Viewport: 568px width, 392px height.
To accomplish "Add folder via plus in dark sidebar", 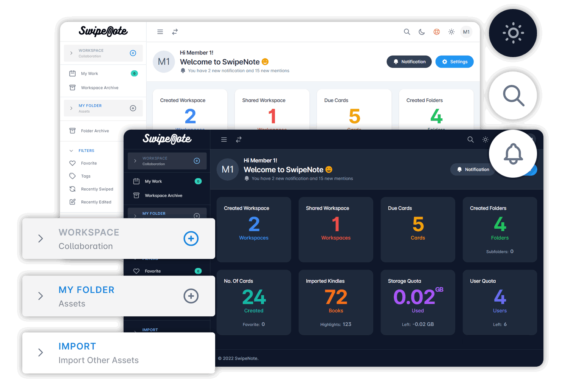I will coord(197,216).
